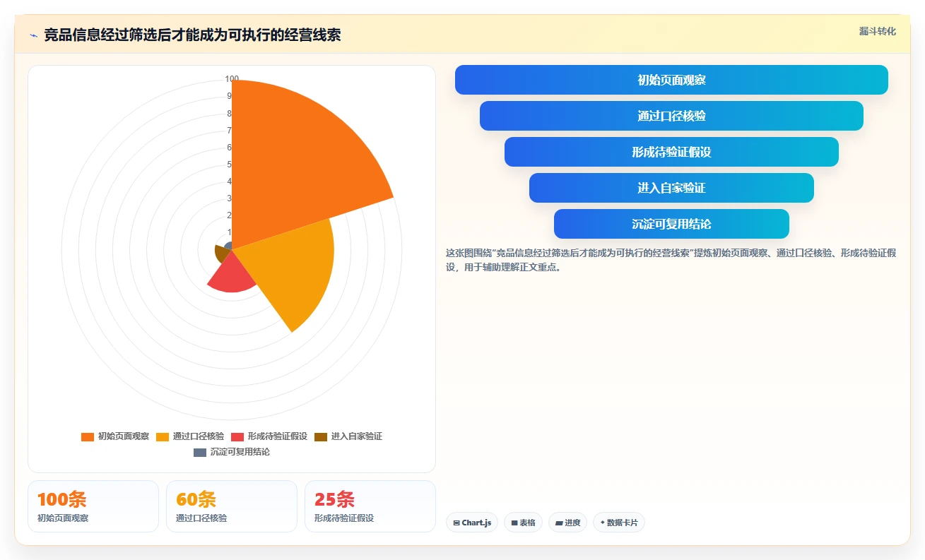Image resolution: width=925 pixels, height=560 pixels.
Task: Click the 初始页面观察 funnel bar
Action: [x=671, y=80]
